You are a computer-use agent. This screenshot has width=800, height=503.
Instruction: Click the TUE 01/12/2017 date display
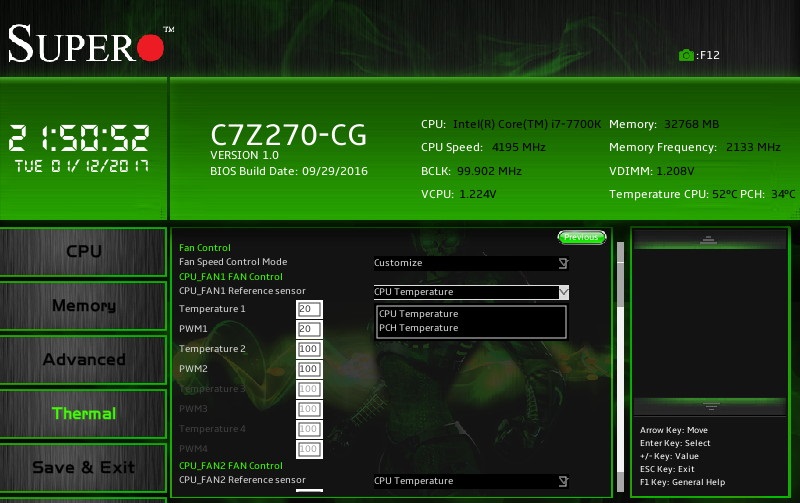tap(82, 166)
